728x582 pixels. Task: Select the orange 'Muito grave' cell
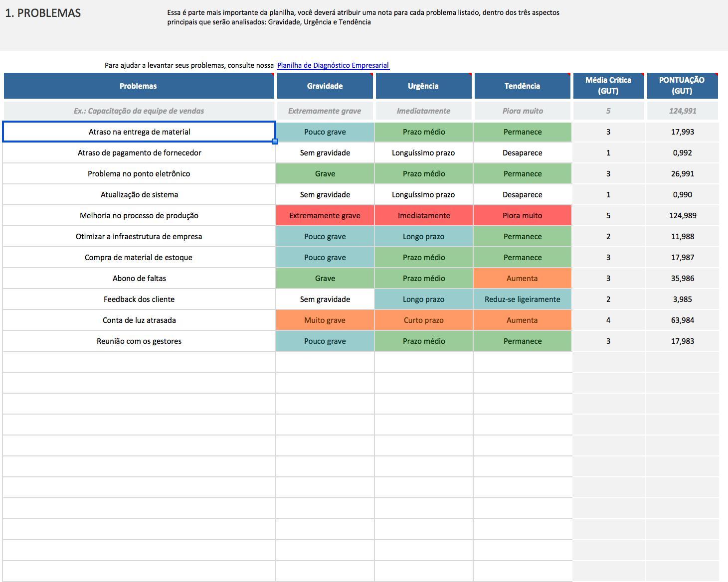(325, 320)
